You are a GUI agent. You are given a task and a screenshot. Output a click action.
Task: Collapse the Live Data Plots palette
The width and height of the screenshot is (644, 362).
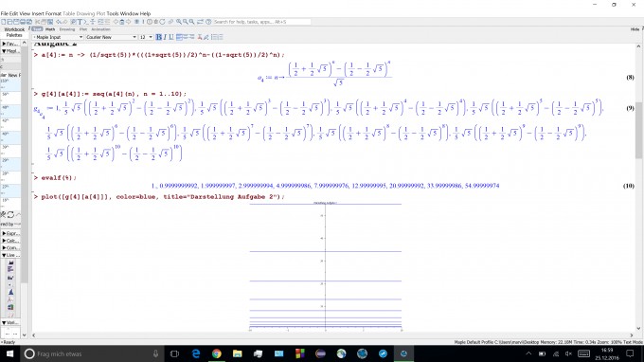click(10, 255)
